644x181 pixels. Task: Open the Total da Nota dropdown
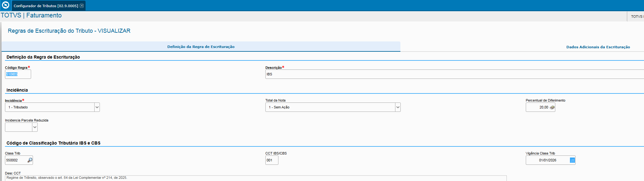pos(398,107)
